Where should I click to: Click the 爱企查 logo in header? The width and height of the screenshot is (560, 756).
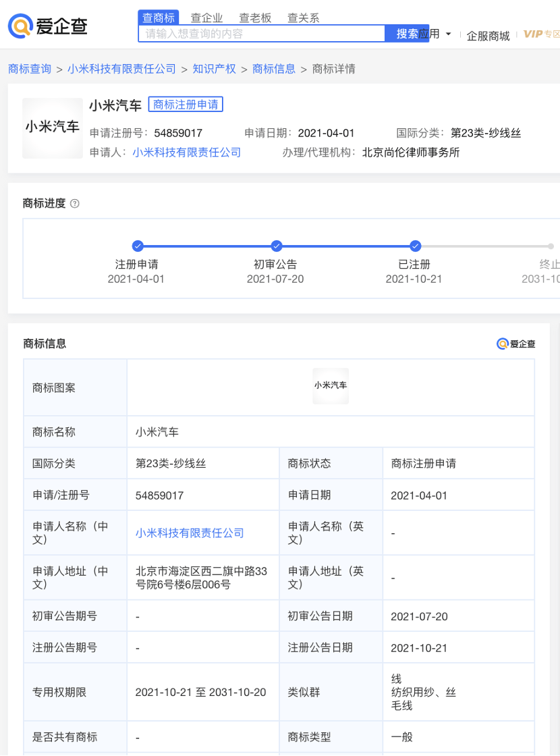point(47,27)
